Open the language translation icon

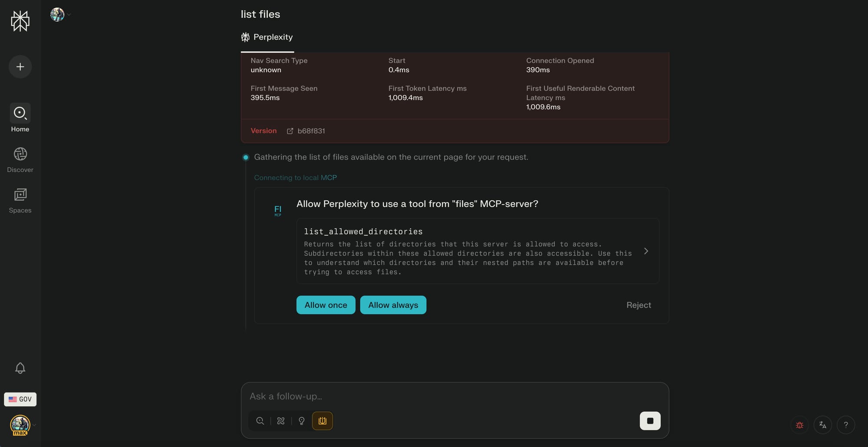822,425
